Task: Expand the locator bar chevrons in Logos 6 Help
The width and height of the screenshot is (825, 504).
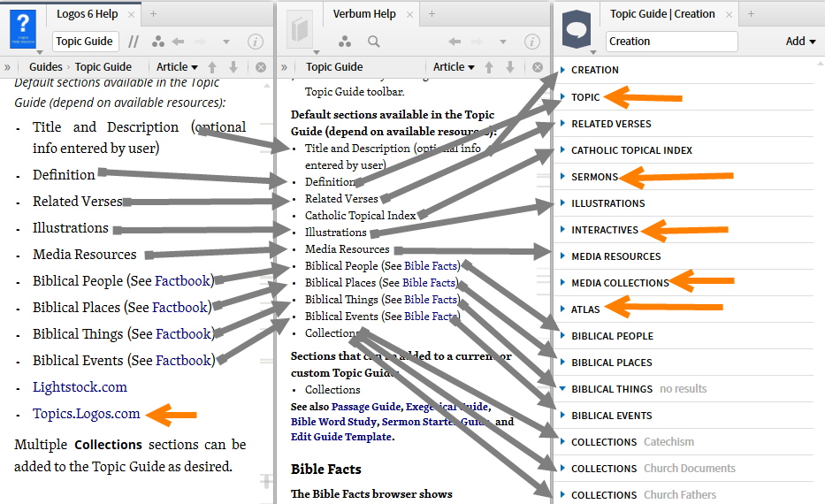Action: pos(7,67)
